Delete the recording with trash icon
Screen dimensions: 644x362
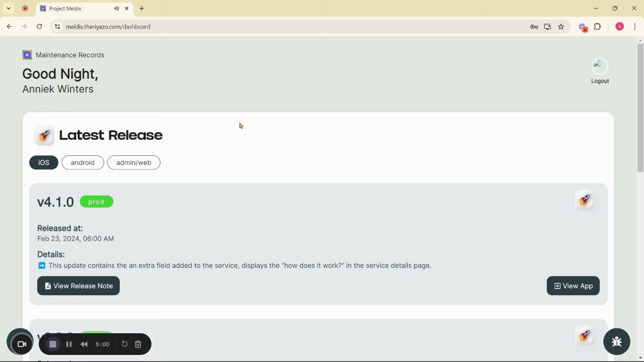tap(138, 344)
